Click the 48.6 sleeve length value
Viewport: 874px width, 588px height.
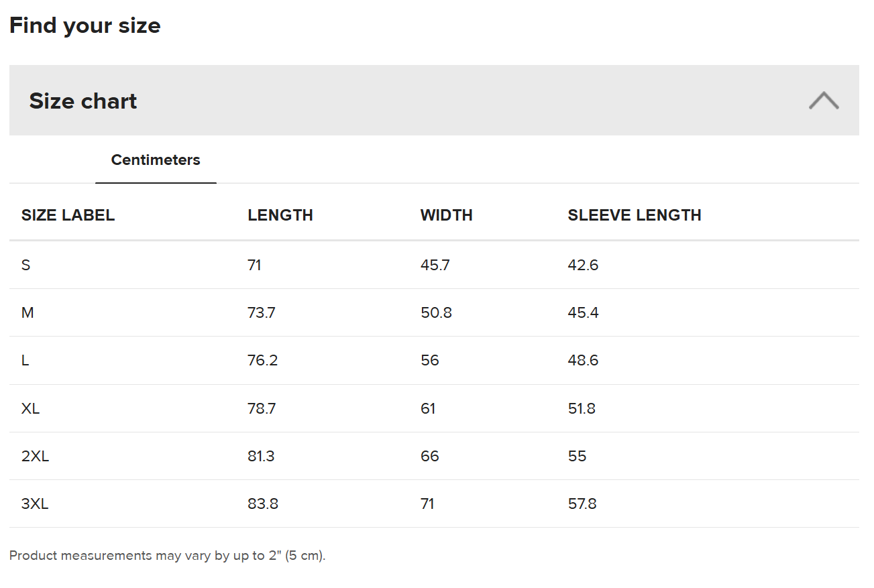[x=583, y=361]
